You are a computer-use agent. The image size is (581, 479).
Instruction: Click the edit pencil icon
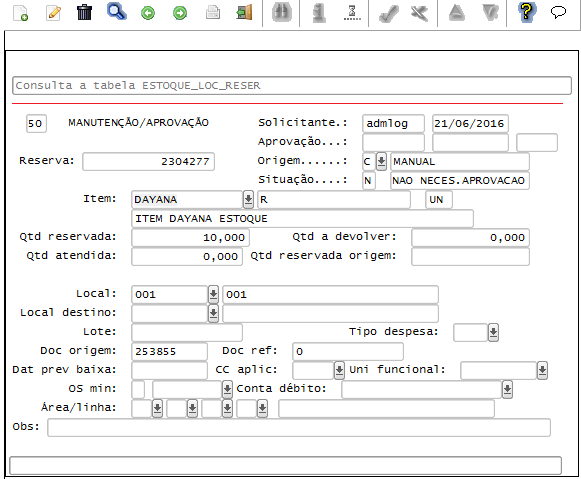pos(54,13)
